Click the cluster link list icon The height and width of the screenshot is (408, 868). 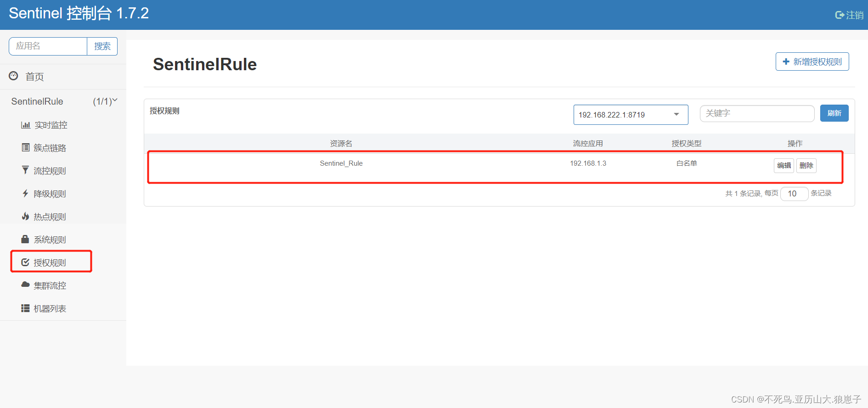click(26, 147)
